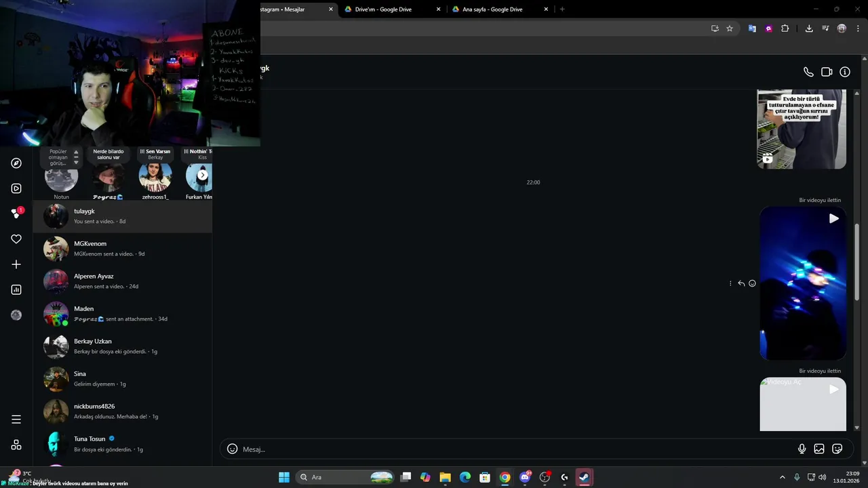The image size is (868, 488).
Task: Bookmark page with star icon
Action: point(730,28)
